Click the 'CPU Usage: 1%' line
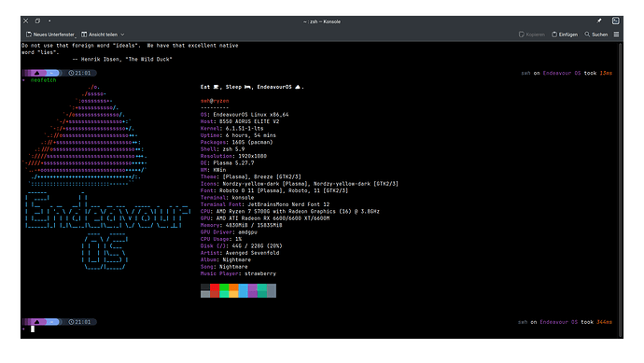 221,239
